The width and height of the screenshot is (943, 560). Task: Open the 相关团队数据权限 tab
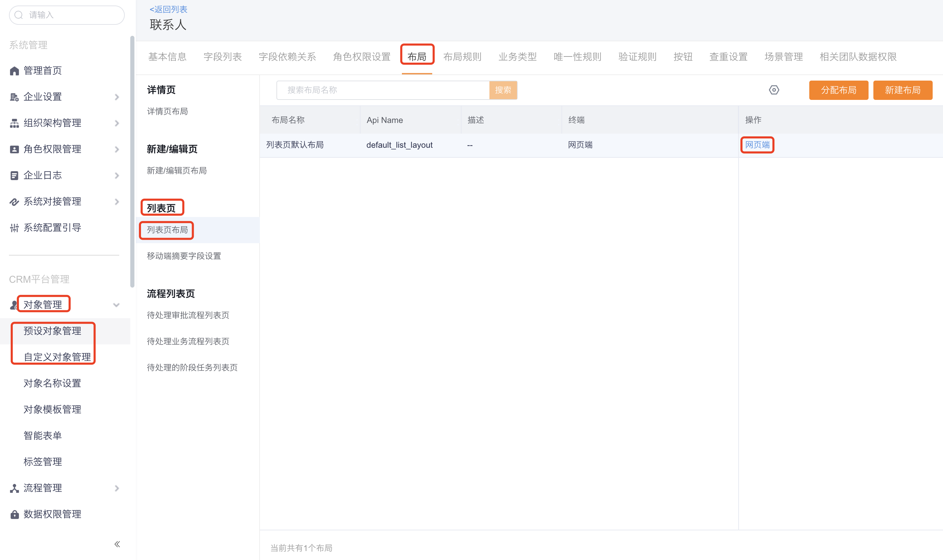tap(858, 57)
